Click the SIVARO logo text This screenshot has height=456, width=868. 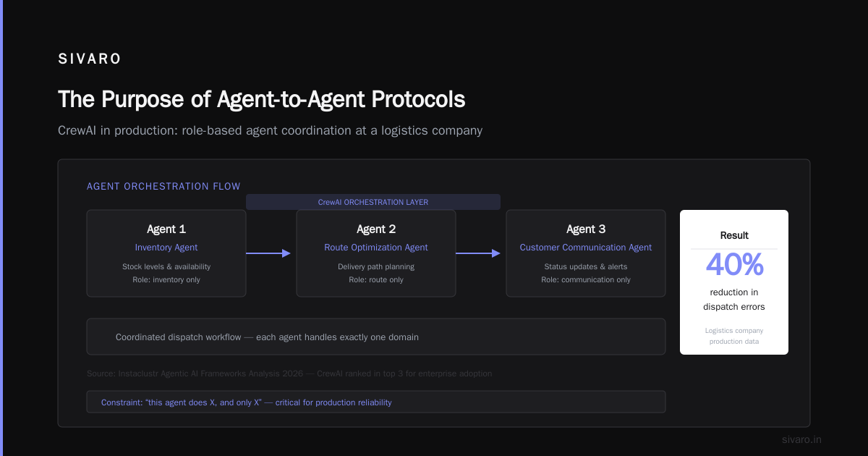click(90, 59)
